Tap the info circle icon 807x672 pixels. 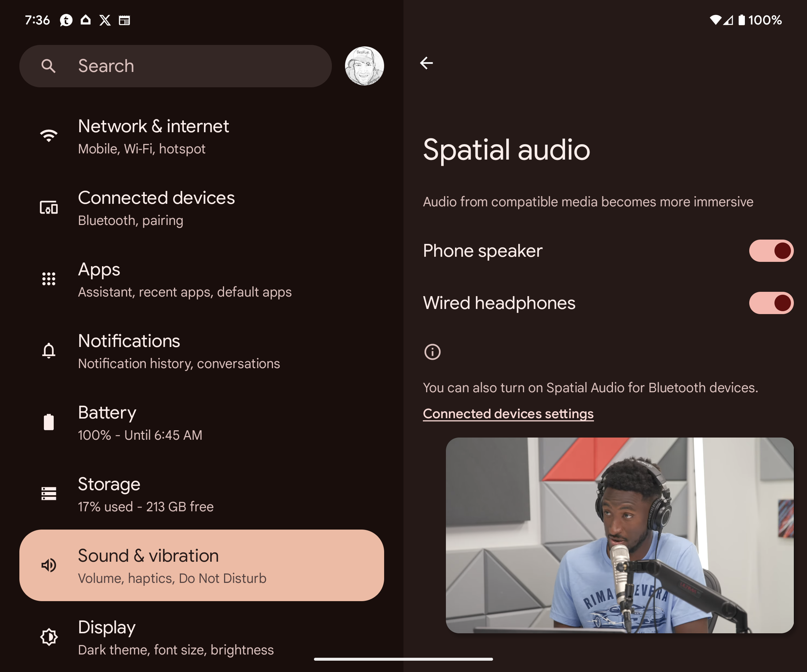coord(432,352)
